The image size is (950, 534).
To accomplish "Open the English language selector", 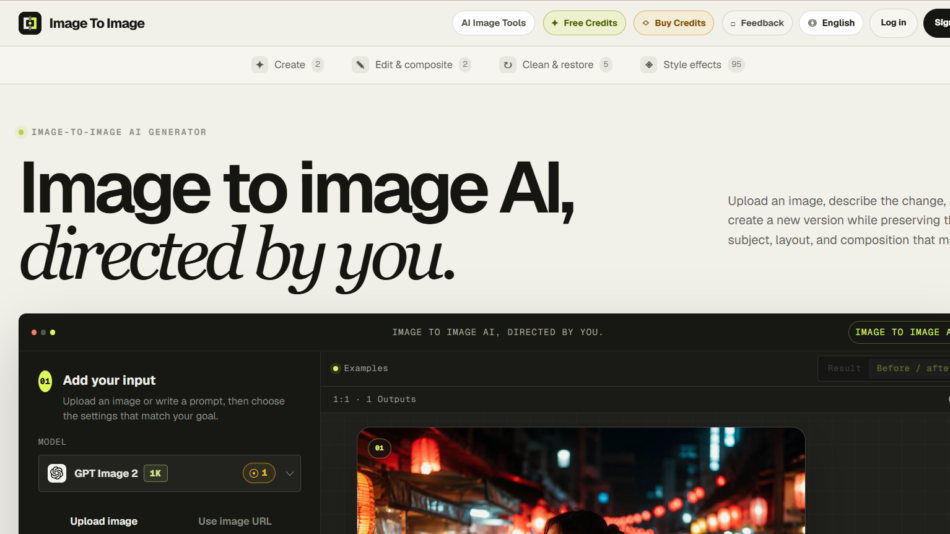I will point(831,23).
